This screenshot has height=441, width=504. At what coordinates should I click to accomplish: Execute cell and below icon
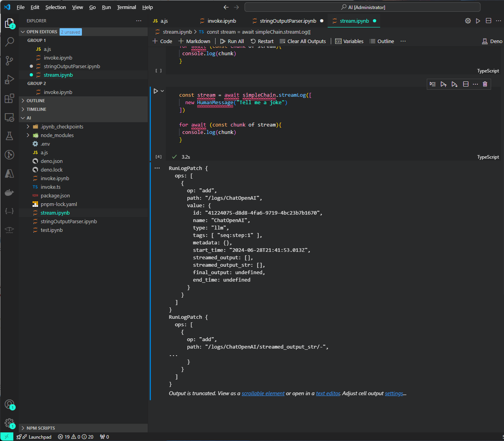[x=454, y=84]
